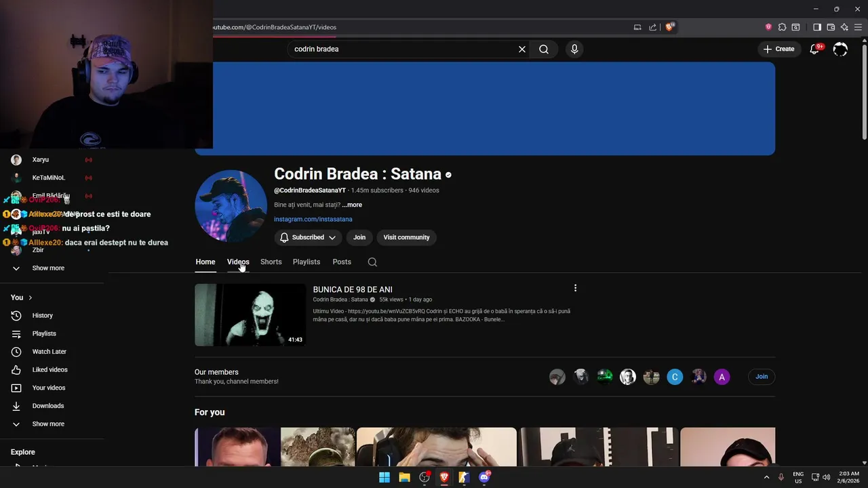Click the Create button

(x=778, y=49)
